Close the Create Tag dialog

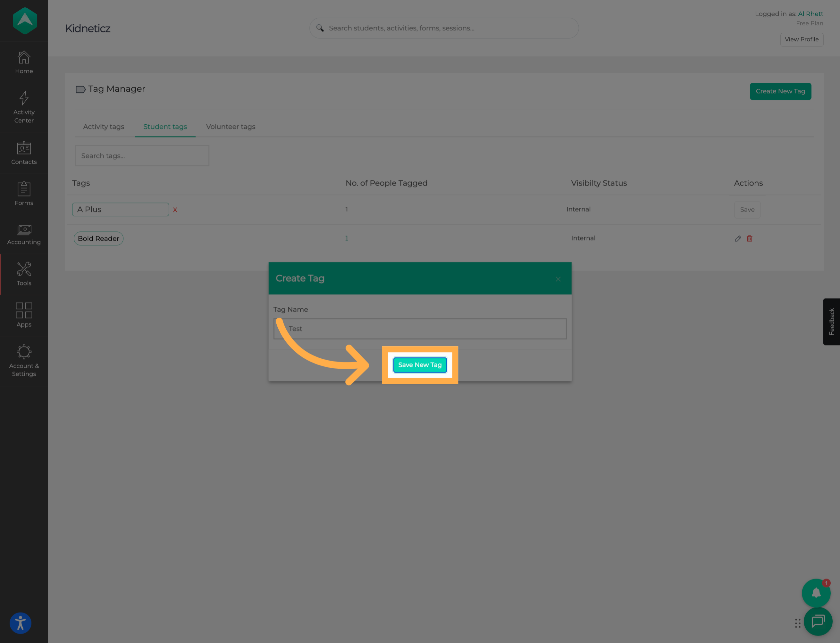click(x=558, y=279)
